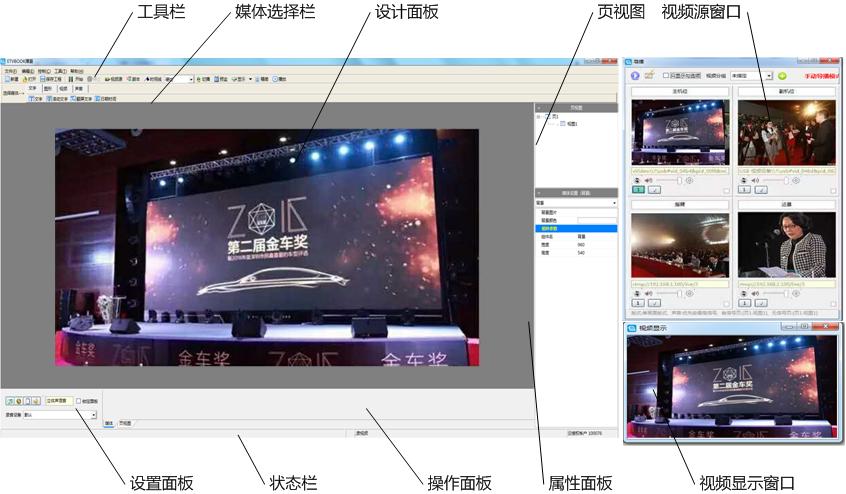Click the checkmark button under 主机位 source

[x=654, y=190]
